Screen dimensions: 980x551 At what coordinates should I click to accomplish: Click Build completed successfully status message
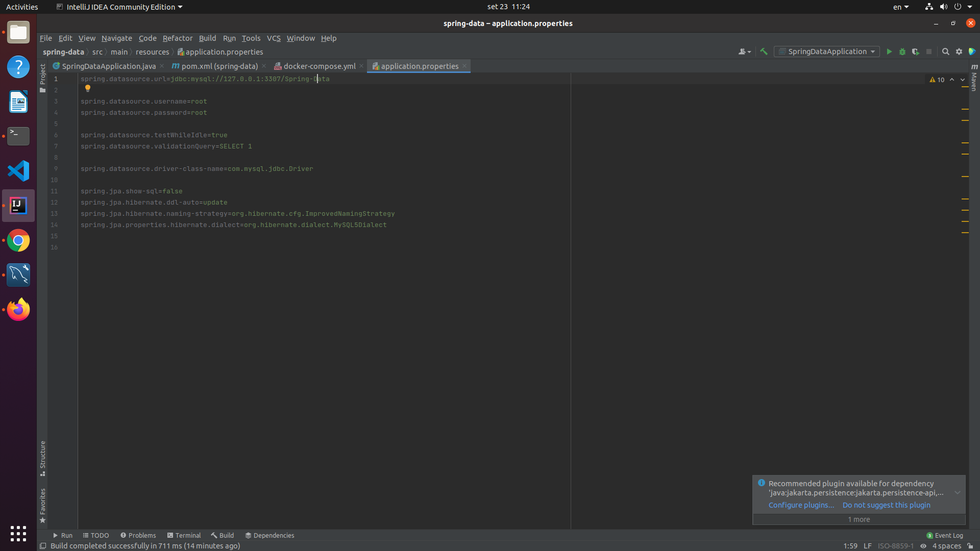[145, 546]
